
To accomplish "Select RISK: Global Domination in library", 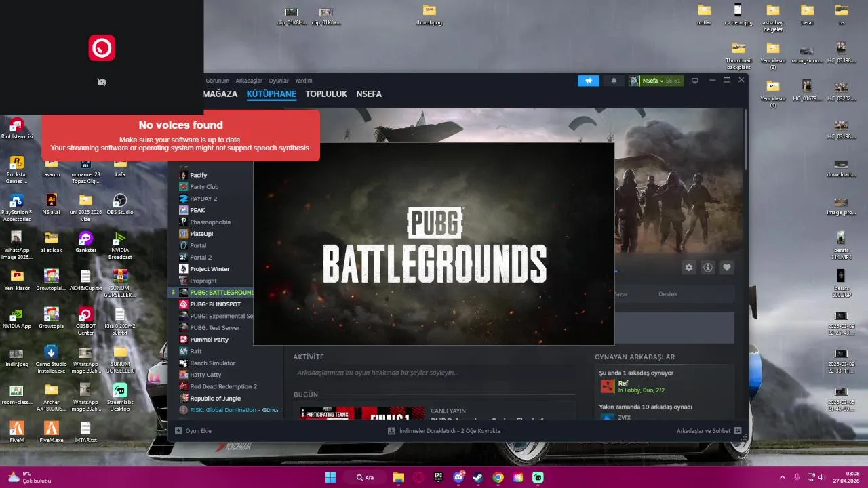I will coord(229,410).
